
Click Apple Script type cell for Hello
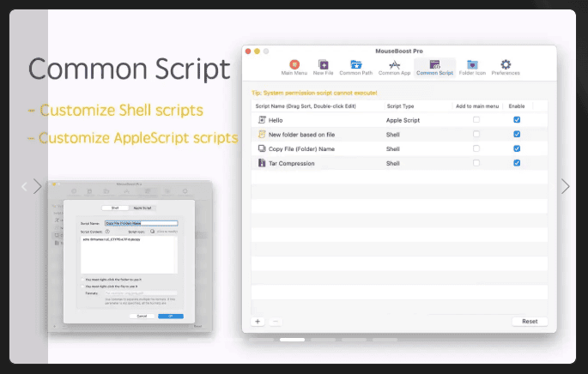403,120
